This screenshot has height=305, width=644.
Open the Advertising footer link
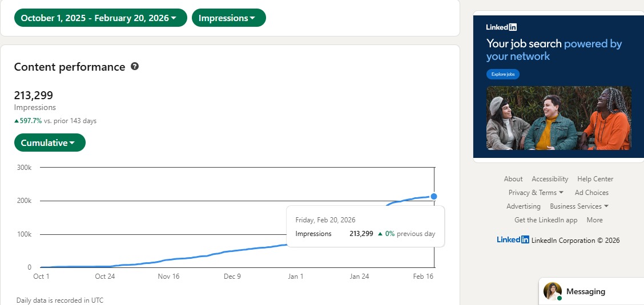[523, 206]
